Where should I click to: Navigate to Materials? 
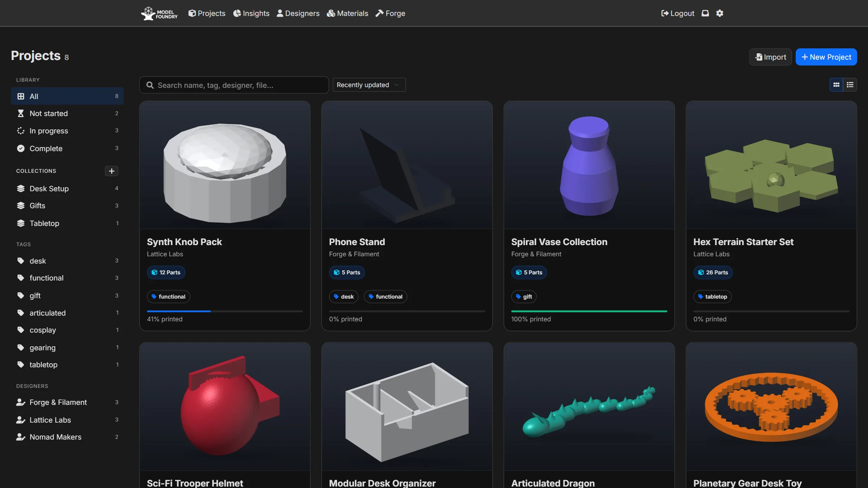click(348, 13)
